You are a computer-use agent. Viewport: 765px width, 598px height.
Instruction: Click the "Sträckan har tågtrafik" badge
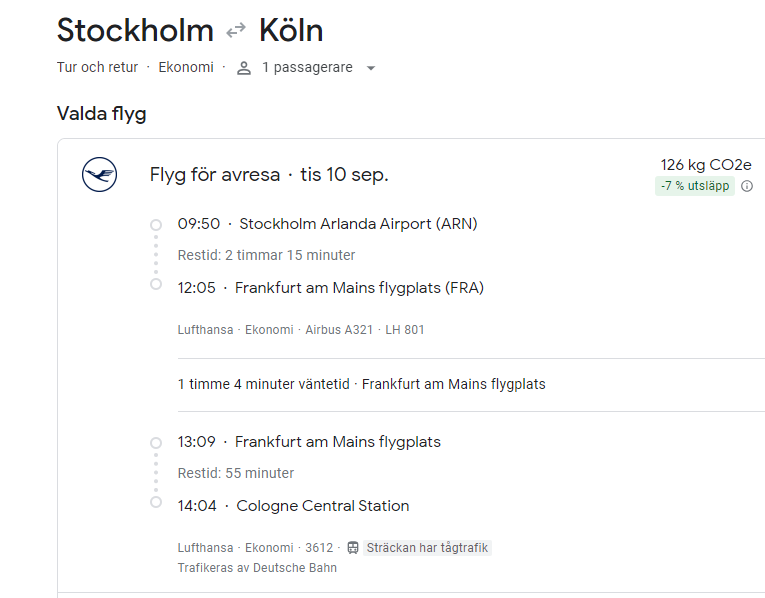(x=428, y=548)
